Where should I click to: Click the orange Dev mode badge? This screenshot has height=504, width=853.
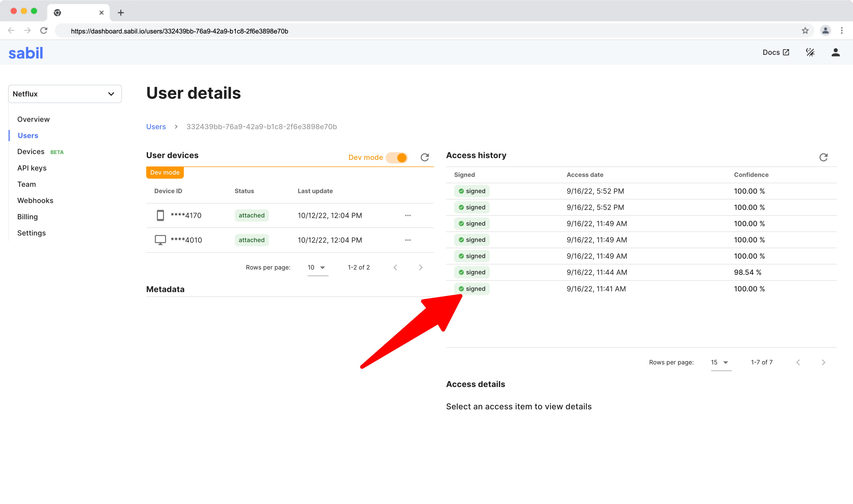click(x=165, y=173)
